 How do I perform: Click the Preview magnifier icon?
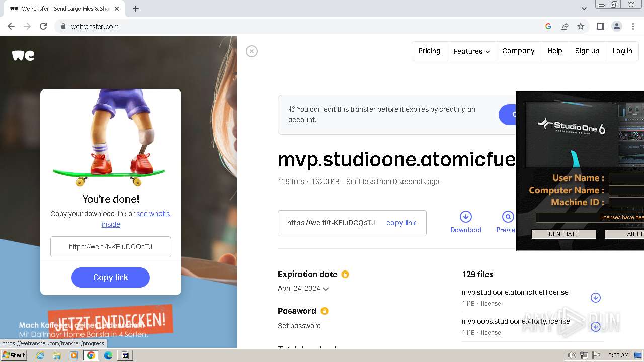508,217
